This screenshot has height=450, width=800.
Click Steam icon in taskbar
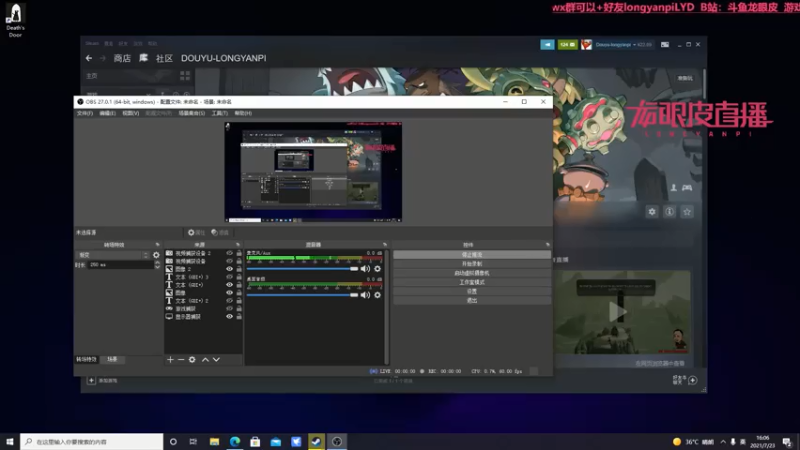click(x=316, y=442)
